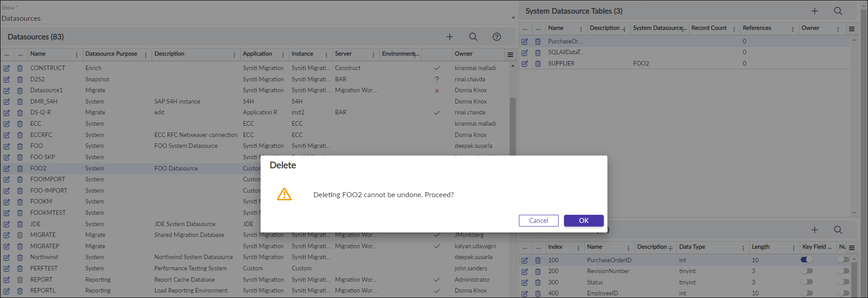
Task: Open columns grid hamburger menu
Action: tap(852, 248)
